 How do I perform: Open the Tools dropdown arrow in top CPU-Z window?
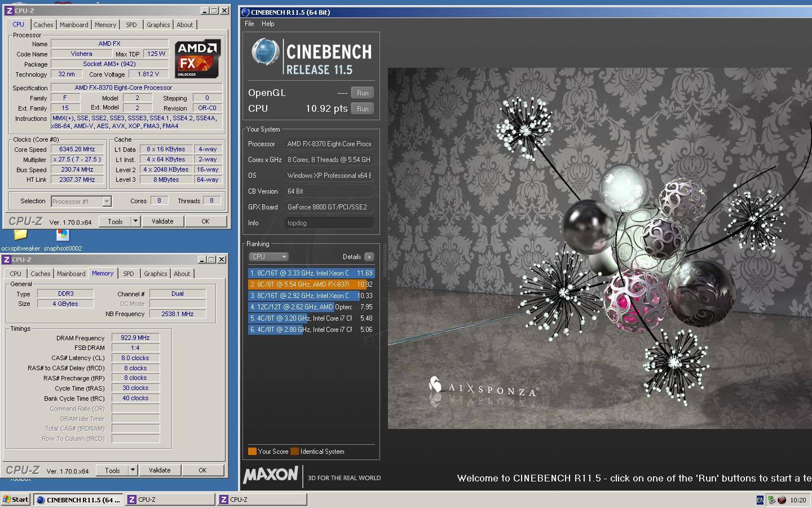pos(135,221)
